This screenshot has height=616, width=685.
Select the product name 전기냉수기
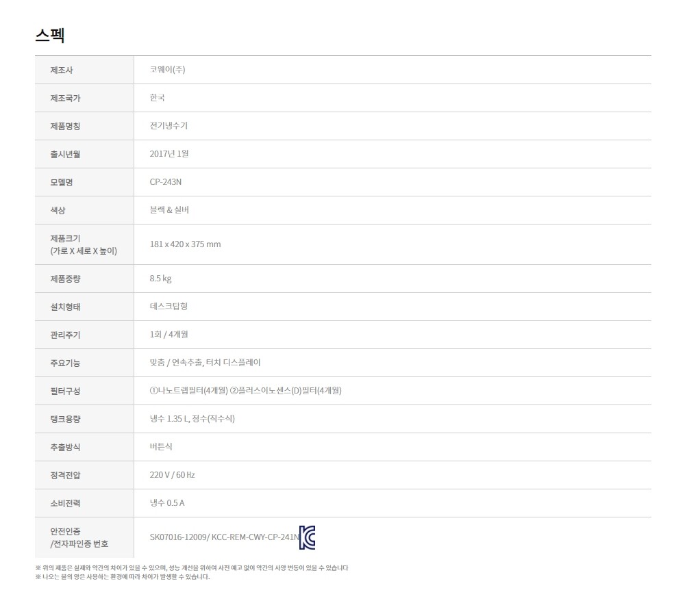(169, 126)
